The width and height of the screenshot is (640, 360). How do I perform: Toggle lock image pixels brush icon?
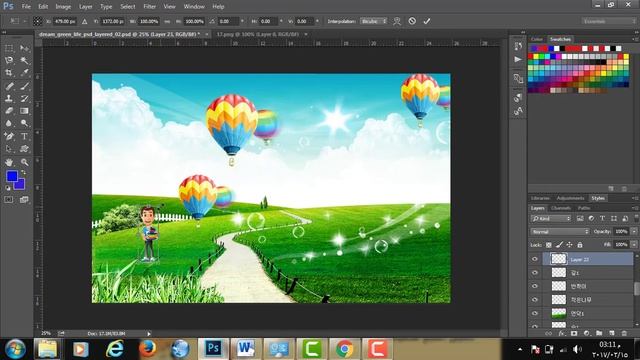(x=559, y=245)
